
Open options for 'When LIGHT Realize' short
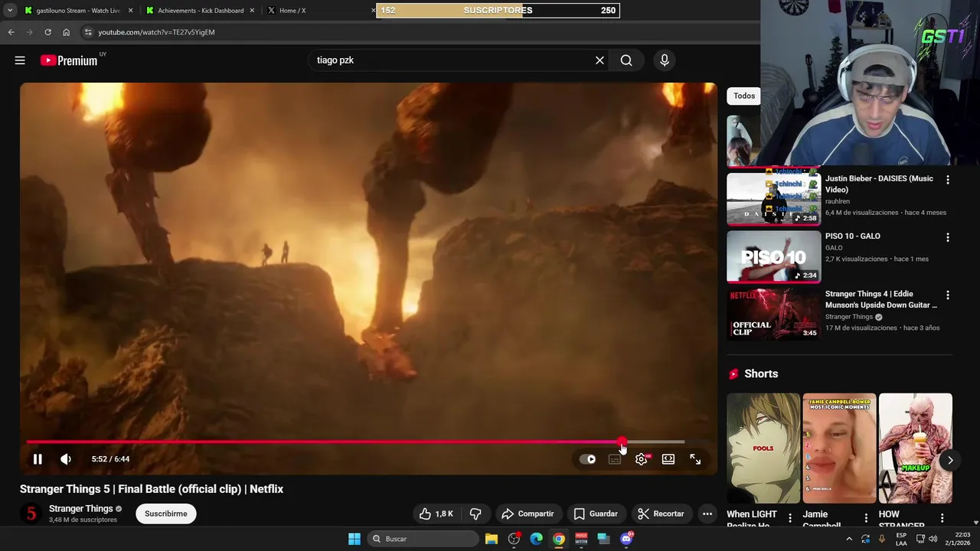(x=790, y=518)
